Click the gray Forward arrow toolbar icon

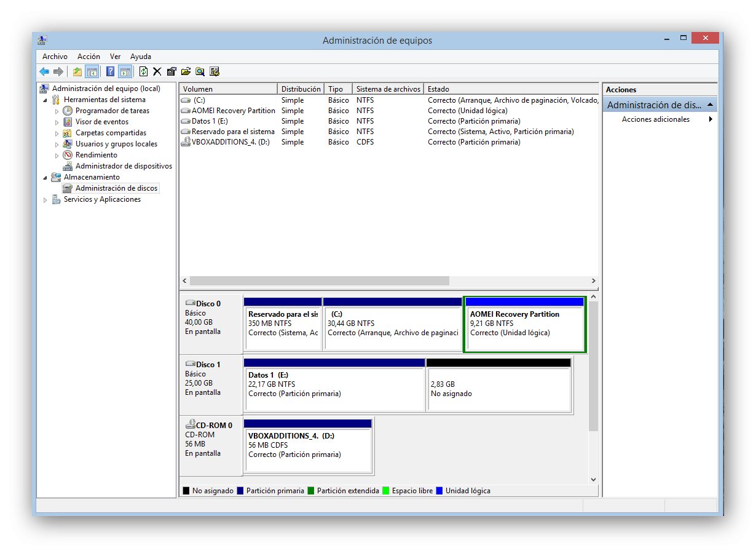pos(58,71)
